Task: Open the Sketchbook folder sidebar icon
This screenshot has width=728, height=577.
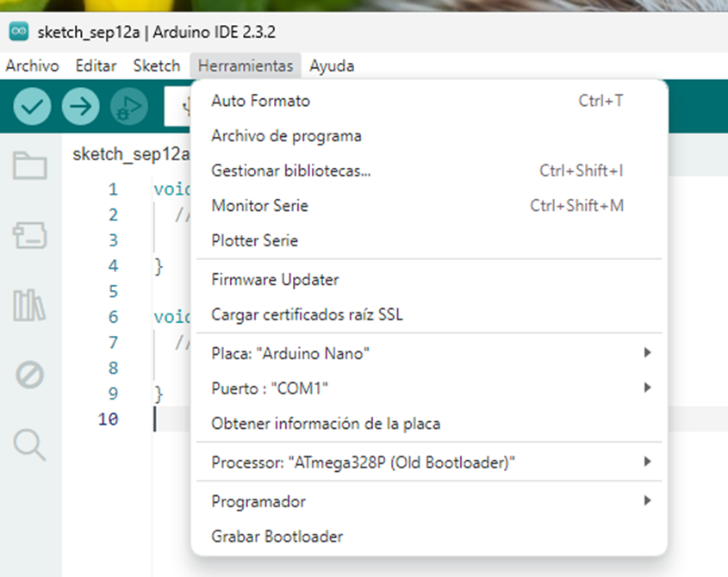Action: (29, 165)
